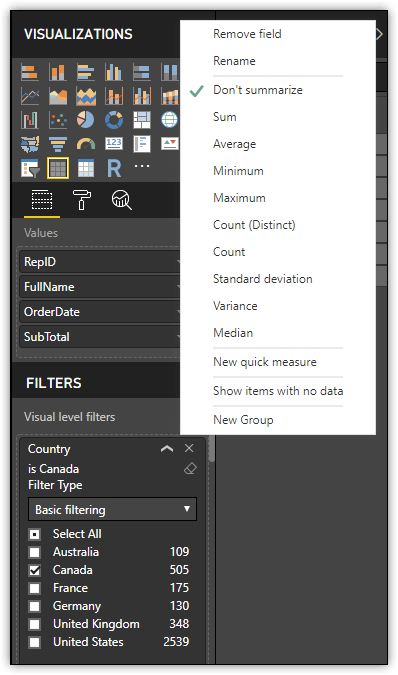Clear the Country filter with eraser

click(190, 468)
